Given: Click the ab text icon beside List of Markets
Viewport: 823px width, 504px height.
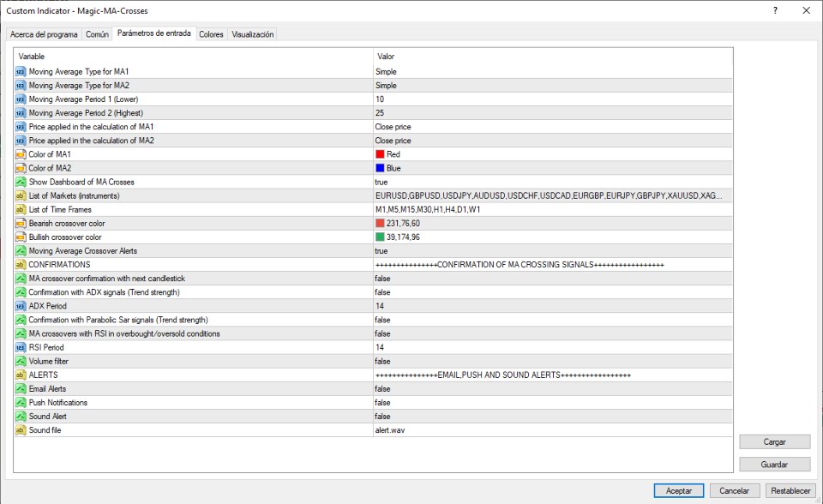Looking at the screenshot, I should click(19, 195).
